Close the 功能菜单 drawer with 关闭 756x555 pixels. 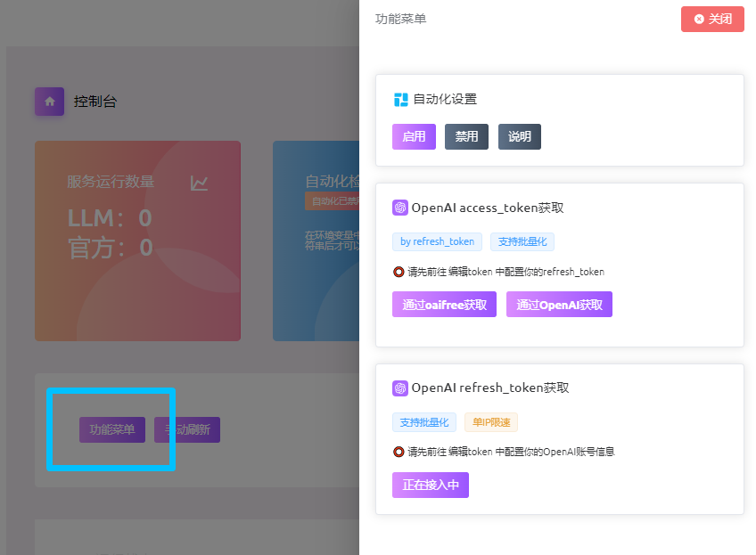712,19
